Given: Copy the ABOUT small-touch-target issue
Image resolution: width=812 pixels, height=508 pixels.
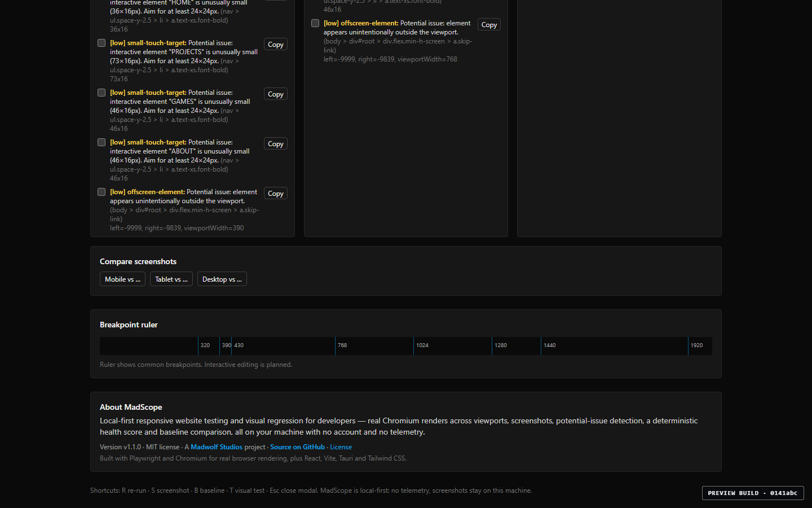Looking at the screenshot, I should tap(276, 144).
